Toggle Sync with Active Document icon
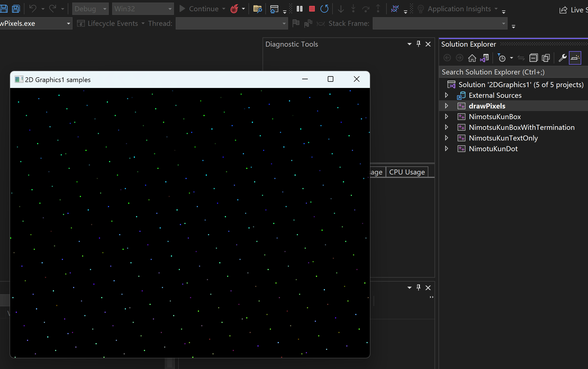Image resolution: width=588 pixels, height=369 pixels. 521,58
